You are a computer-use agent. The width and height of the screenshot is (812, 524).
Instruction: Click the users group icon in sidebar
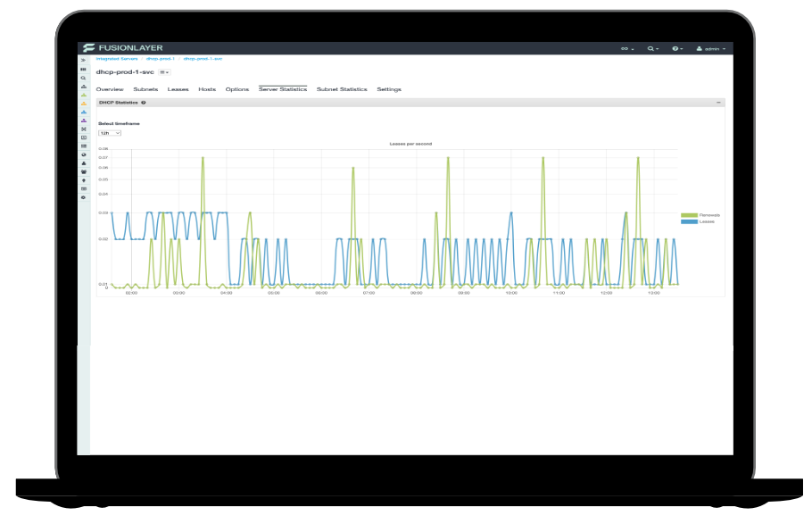pos(84,171)
